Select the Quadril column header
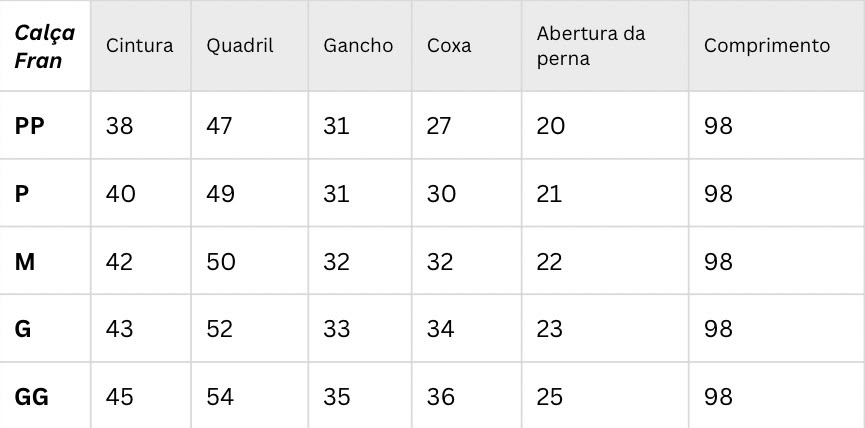 click(240, 46)
